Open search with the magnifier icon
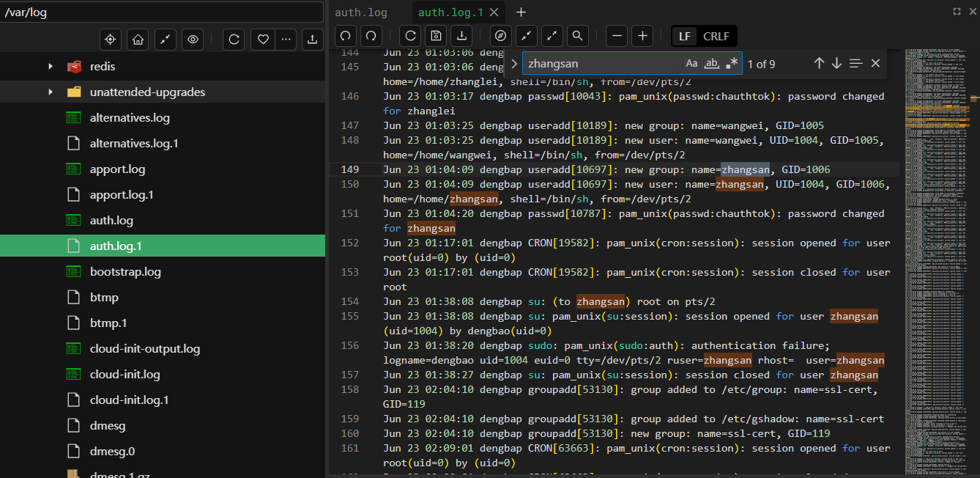This screenshot has width=980, height=478. pyautogui.click(x=577, y=35)
